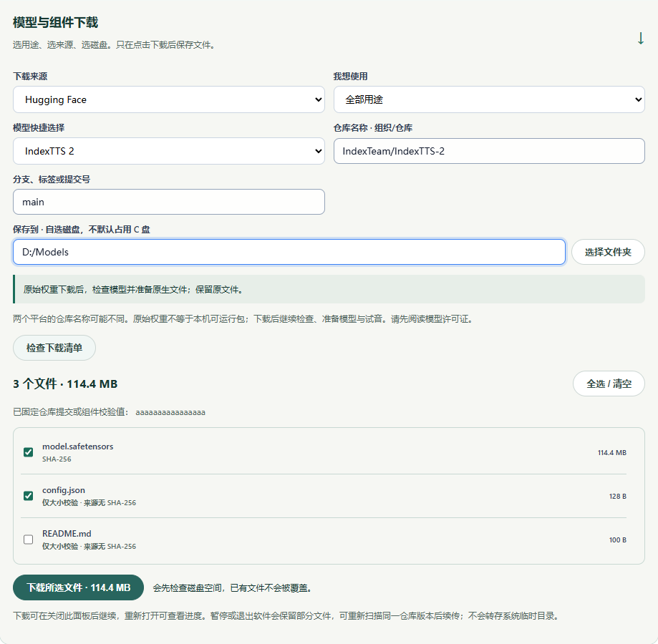This screenshot has width=658, height=644.
Task: Click the 100 B size value
Action: 618,540
